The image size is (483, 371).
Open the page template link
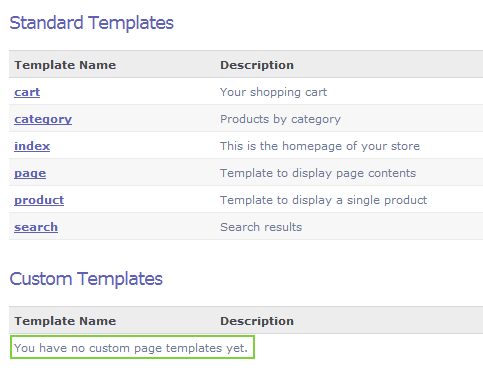(30, 173)
